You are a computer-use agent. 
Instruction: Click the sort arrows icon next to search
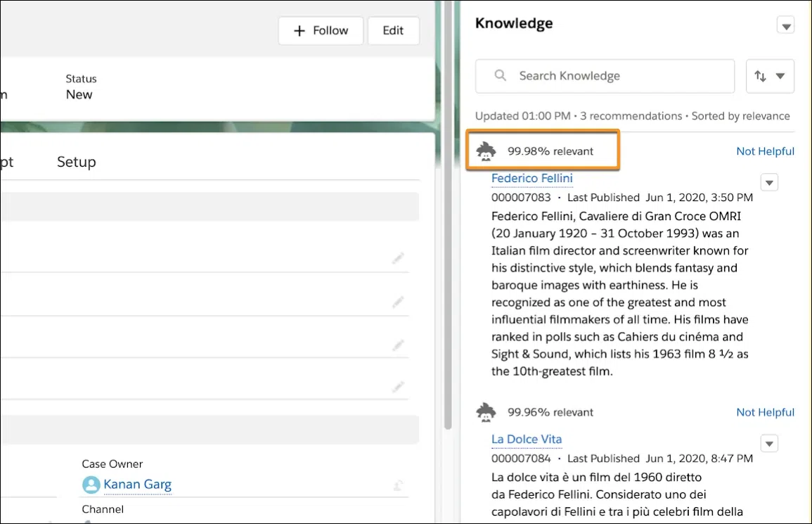(760, 76)
